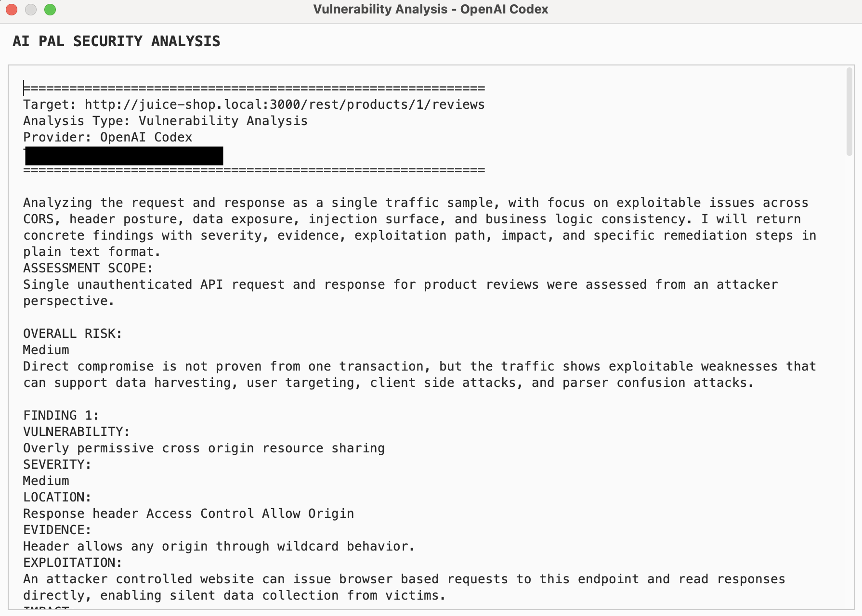Click the 'VULNERABILITY:' label
862x616 pixels.
click(x=76, y=432)
